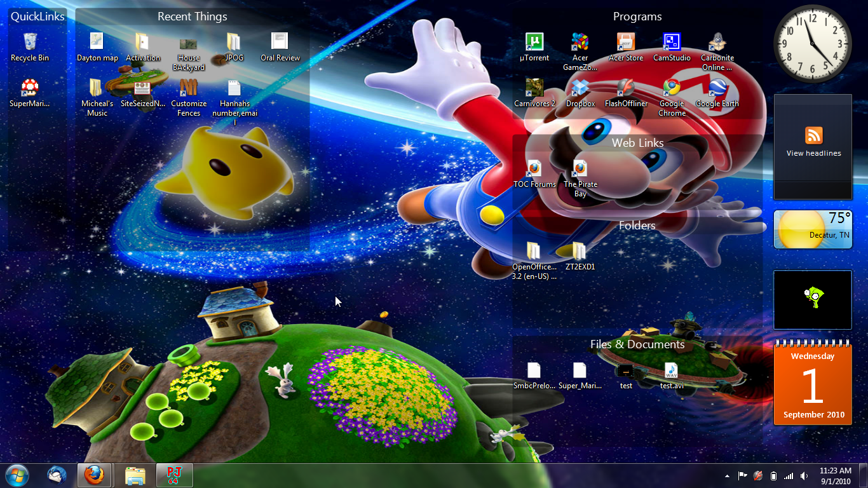The image size is (868, 488).
Task: Open the Google Earth shortcut
Action: click(717, 89)
